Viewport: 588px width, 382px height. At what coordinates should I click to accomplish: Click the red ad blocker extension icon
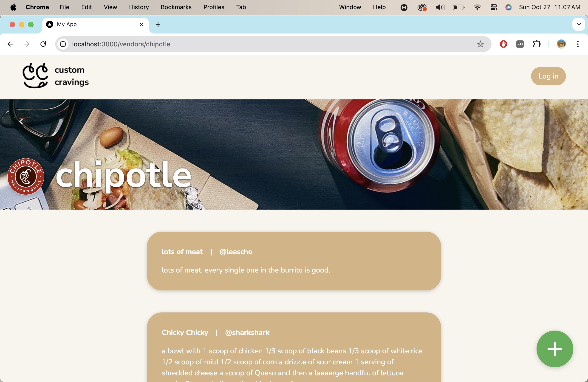coord(503,44)
